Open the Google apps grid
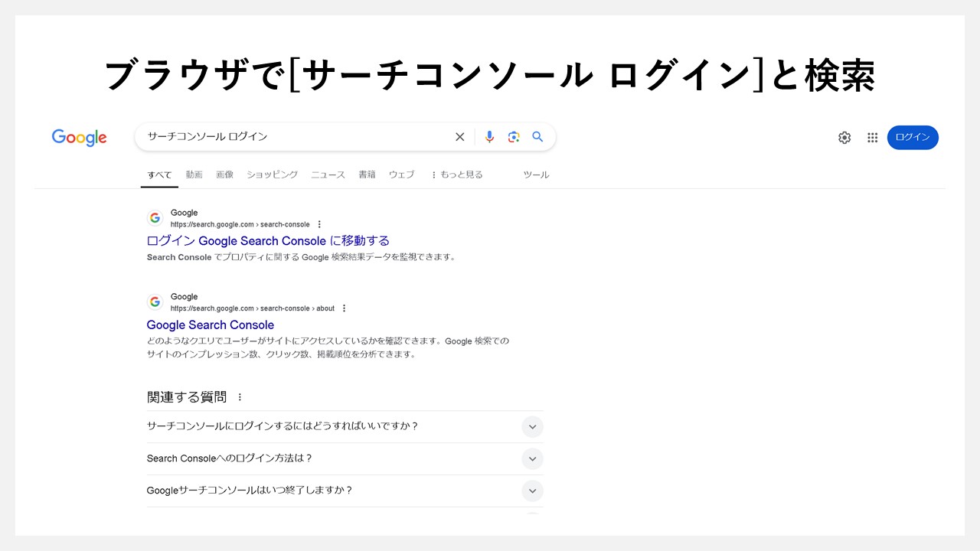 [872, 137]
